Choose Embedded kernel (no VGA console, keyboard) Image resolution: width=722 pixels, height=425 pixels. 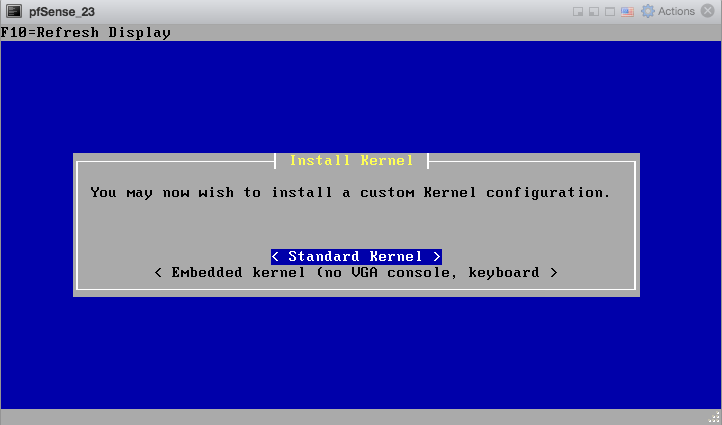click(x=356, y=273)
